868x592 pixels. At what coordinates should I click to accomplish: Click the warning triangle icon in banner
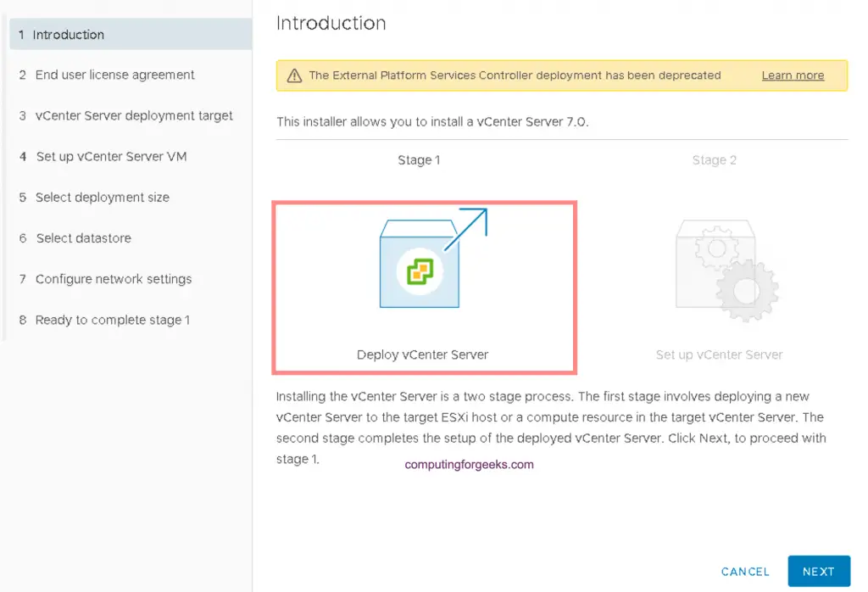pyautogui.click(x=294, y=75)
